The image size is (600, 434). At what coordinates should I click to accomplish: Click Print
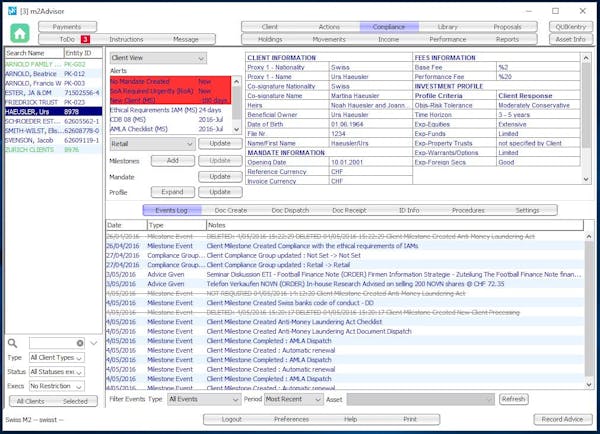(x=410, y=419)
